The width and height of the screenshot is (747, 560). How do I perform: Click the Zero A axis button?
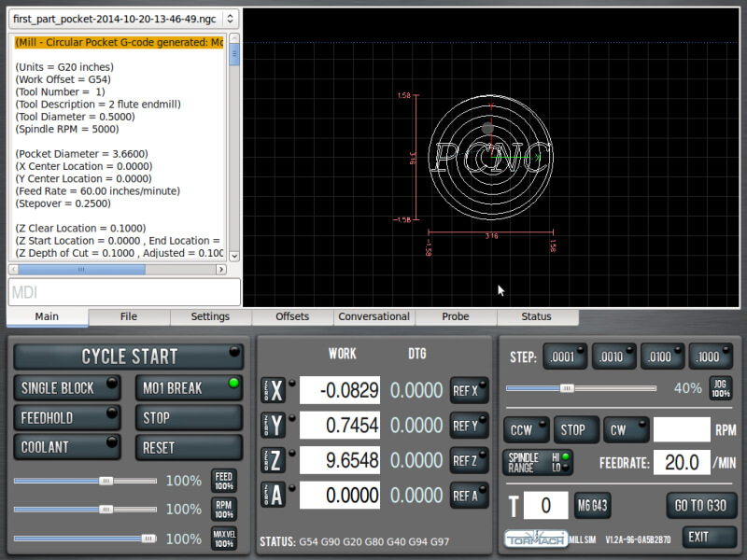coord(272,496)
